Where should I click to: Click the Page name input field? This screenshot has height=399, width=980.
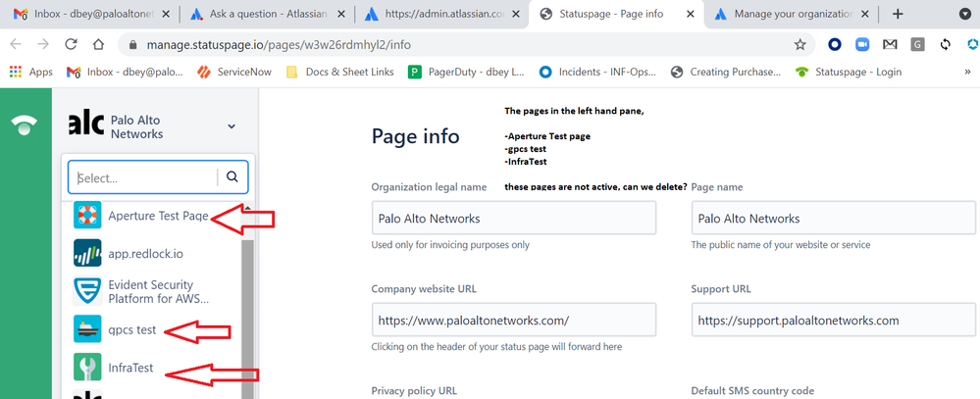pyautogui.click(x=833, y=218)
